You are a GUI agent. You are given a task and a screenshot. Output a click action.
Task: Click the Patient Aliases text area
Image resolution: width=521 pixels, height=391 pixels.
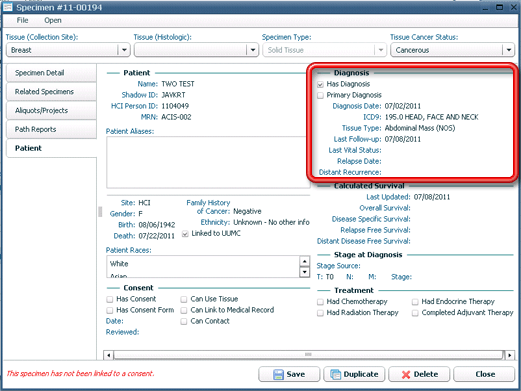pos(208,162)
